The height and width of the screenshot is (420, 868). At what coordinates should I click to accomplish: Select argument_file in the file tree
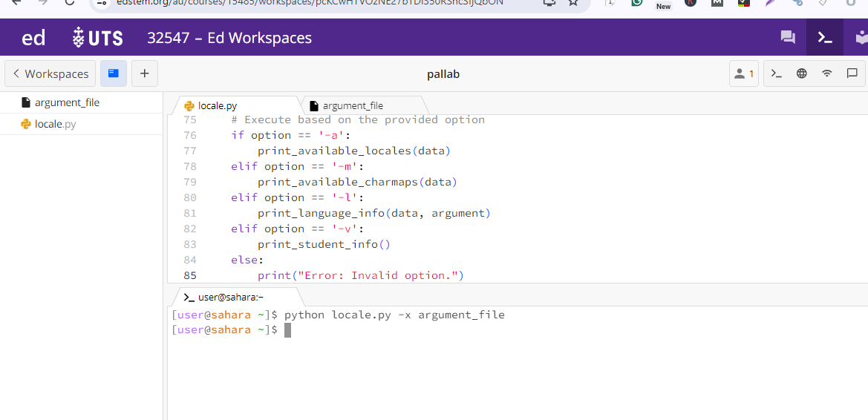click(82, 102)
